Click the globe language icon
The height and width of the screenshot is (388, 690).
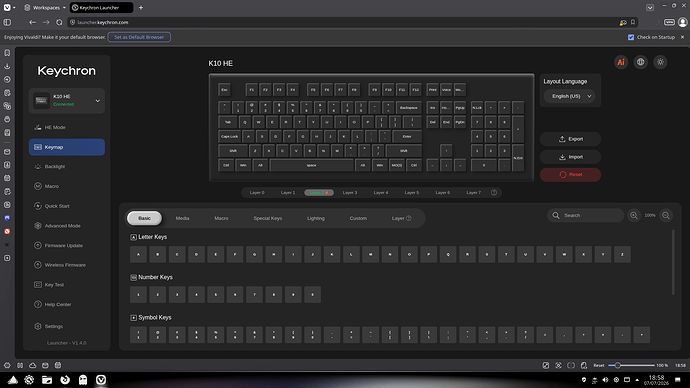[641, 62]
